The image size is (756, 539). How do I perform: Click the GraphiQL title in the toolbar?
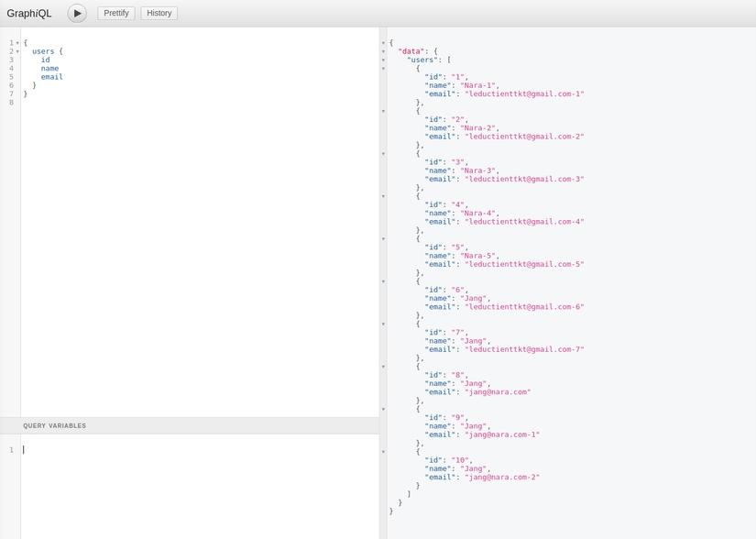pyautogui.click(x=29, y=14)
